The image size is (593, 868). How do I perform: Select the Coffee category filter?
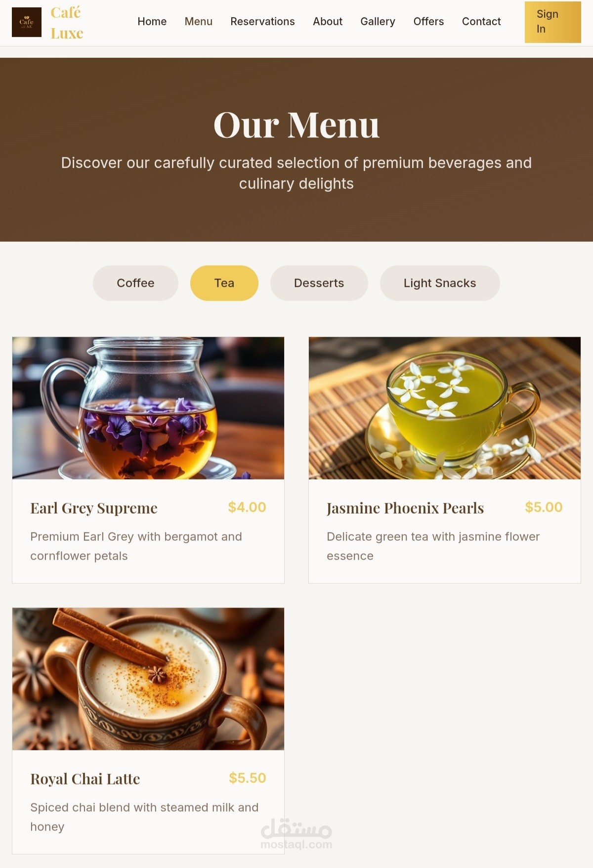click(135, 283)
